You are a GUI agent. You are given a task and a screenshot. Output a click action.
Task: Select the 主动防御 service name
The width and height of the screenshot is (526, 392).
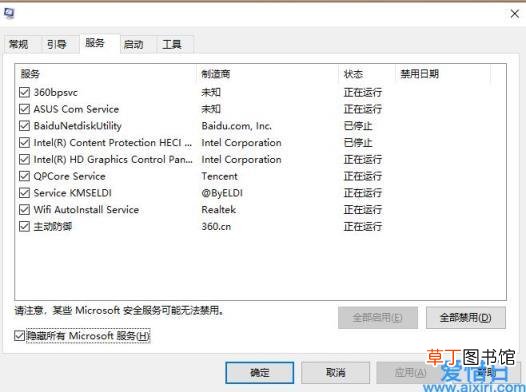[x=53, y=226]
